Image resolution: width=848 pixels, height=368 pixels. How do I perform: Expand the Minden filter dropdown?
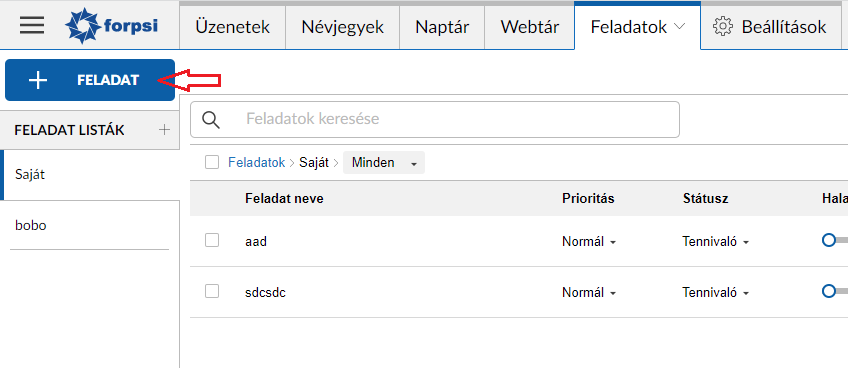click(x=384, y=162)
